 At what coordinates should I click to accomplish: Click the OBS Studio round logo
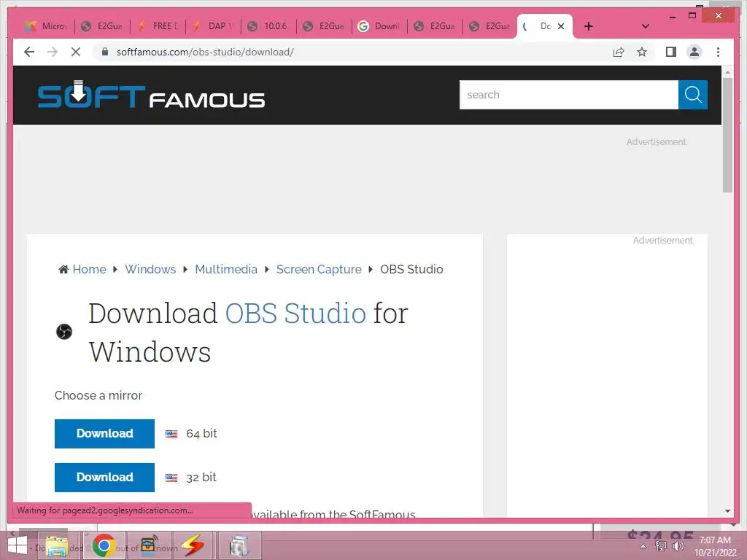(x=64, y=332)
